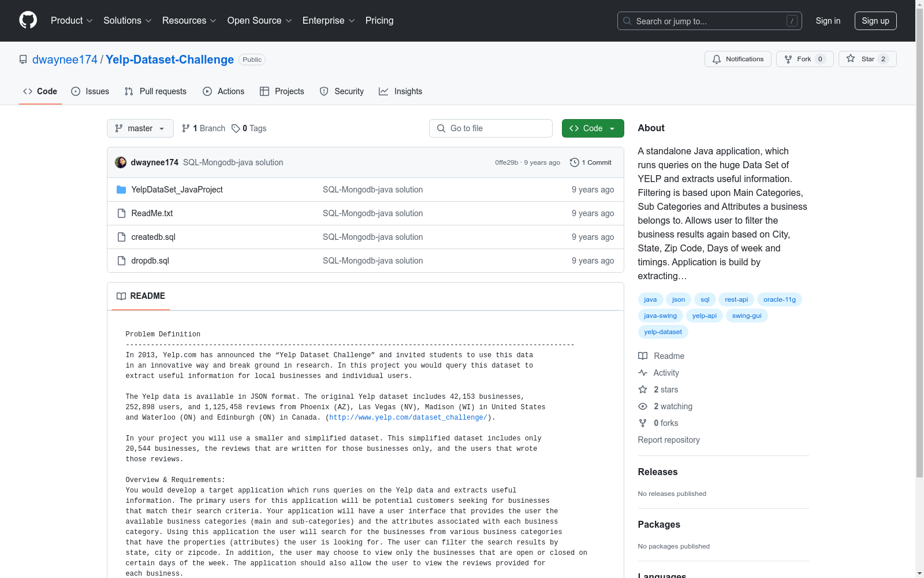
Task: Click the createdb.sql file icon
Action: click(x=121, y=237)
